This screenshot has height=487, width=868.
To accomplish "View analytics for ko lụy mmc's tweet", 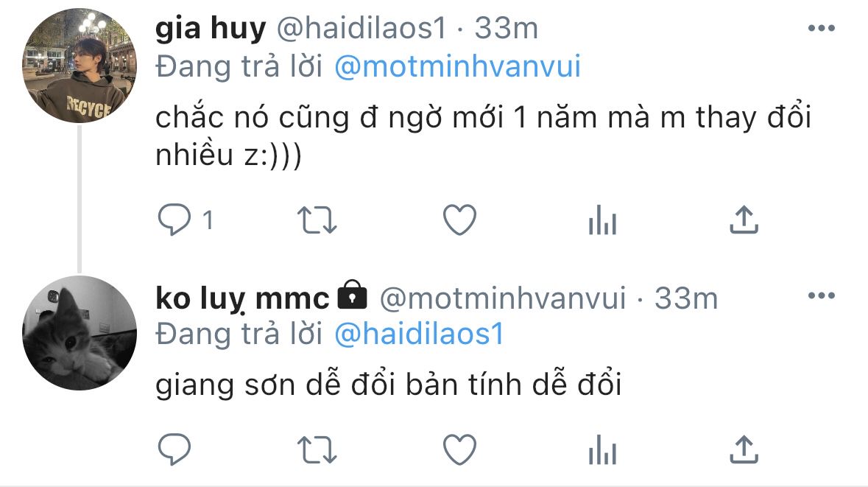I will pyautogui.click(x=601, y=449).
